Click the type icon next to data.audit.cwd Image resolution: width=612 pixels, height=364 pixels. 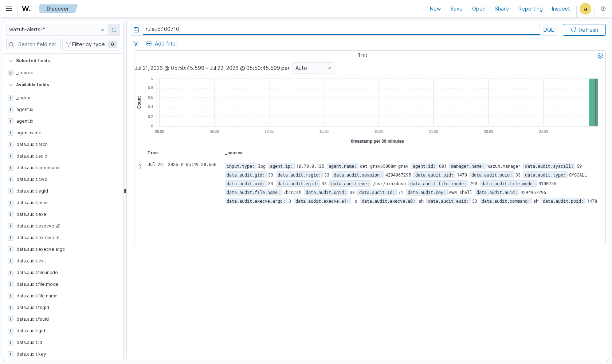pos(11,179)
